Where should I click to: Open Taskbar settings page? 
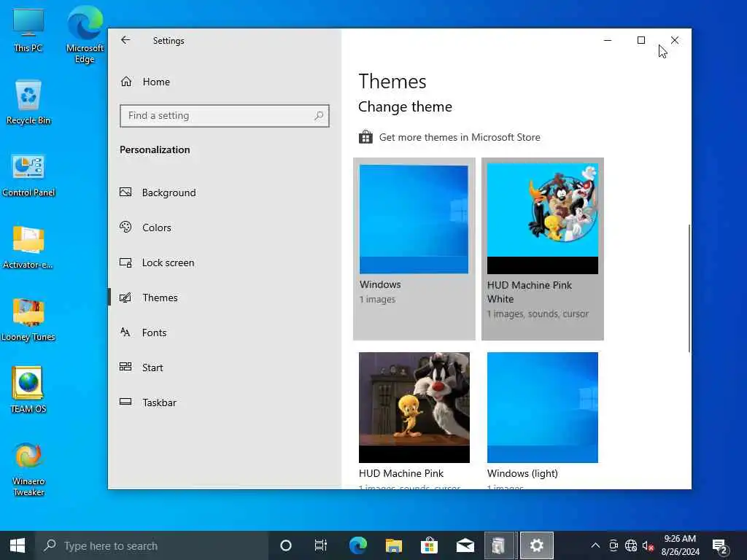point(224,402)
